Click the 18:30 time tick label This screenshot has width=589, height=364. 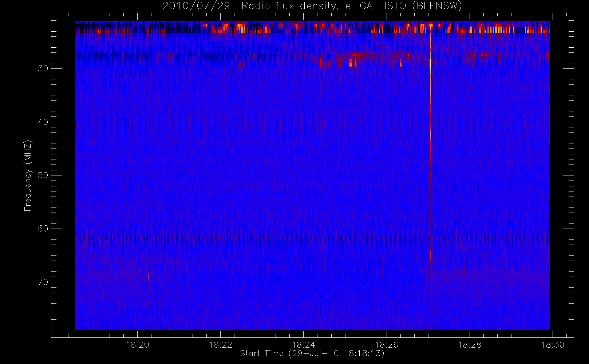pos(552,345)
